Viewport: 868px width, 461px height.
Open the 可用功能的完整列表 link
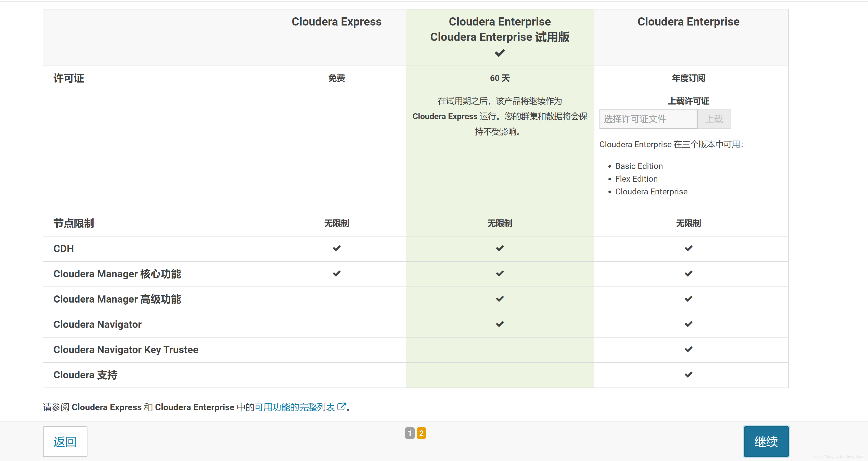pyautogui.click(x=295, y=407)
